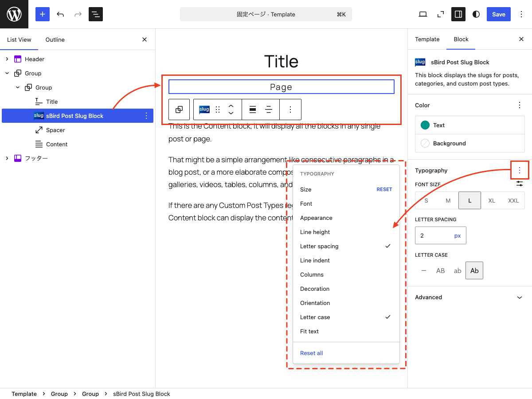
Task: Open the Color options kebab menu
Action: [x=520, y=105]
